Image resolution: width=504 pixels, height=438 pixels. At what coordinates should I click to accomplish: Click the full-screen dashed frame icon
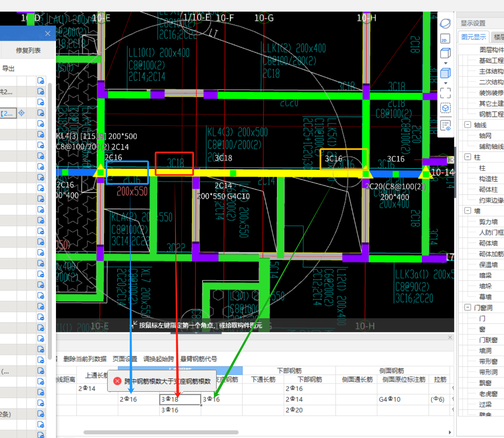[445, 93]
